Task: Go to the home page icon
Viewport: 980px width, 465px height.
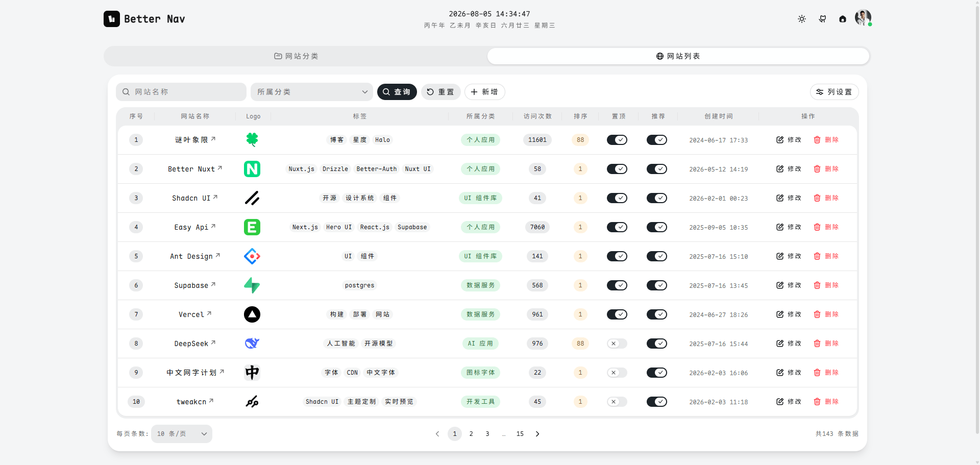Action: click(x=843, y=19)
